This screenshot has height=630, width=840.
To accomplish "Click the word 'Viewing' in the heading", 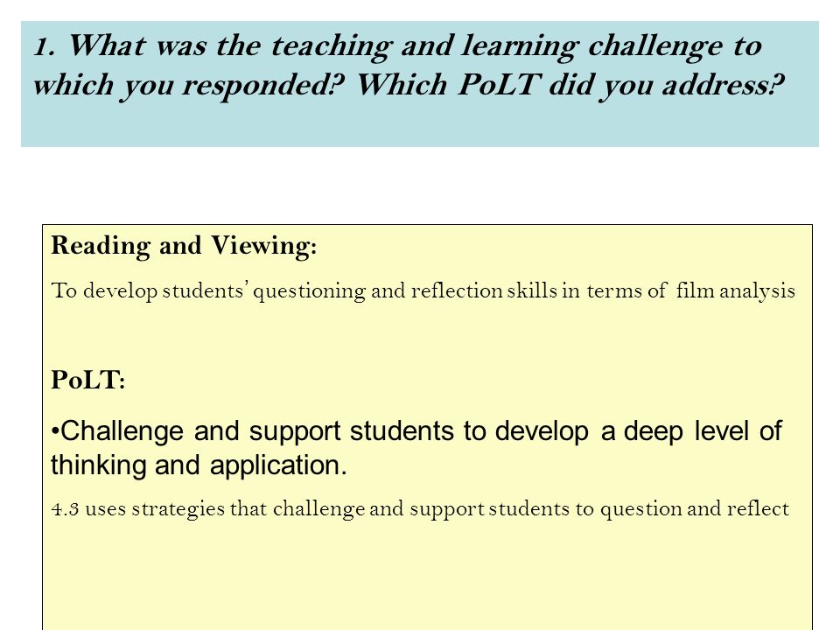I will 260,247.
